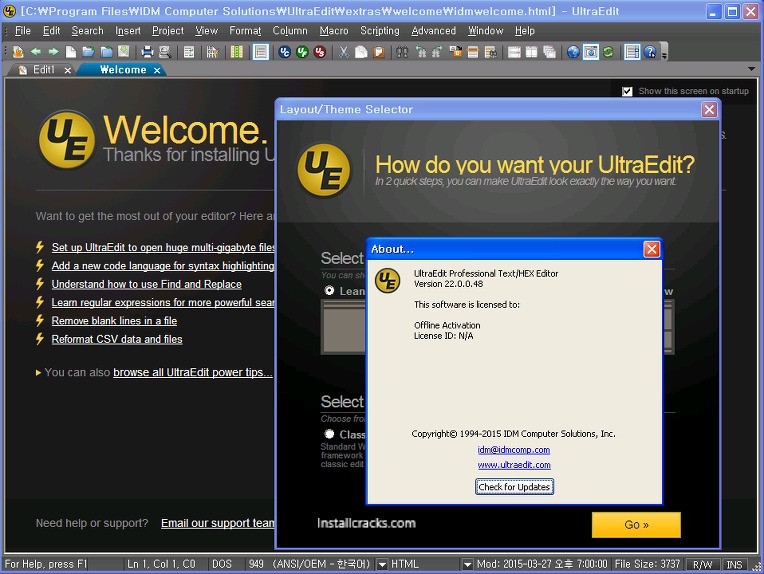This screenshot has height=574, width=764.
Task: Click the cascade windows icon
Action: (x=549, y=52)
